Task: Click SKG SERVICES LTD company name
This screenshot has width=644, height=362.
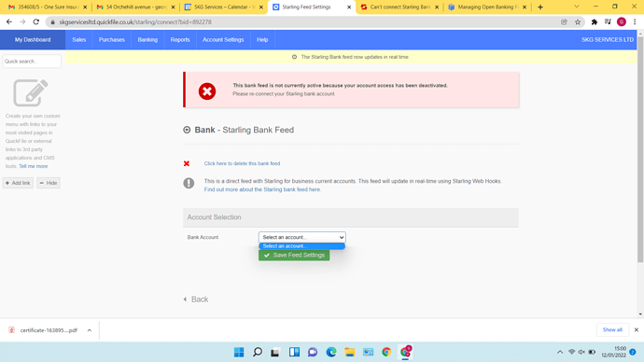Action: (x=607, y=40)
